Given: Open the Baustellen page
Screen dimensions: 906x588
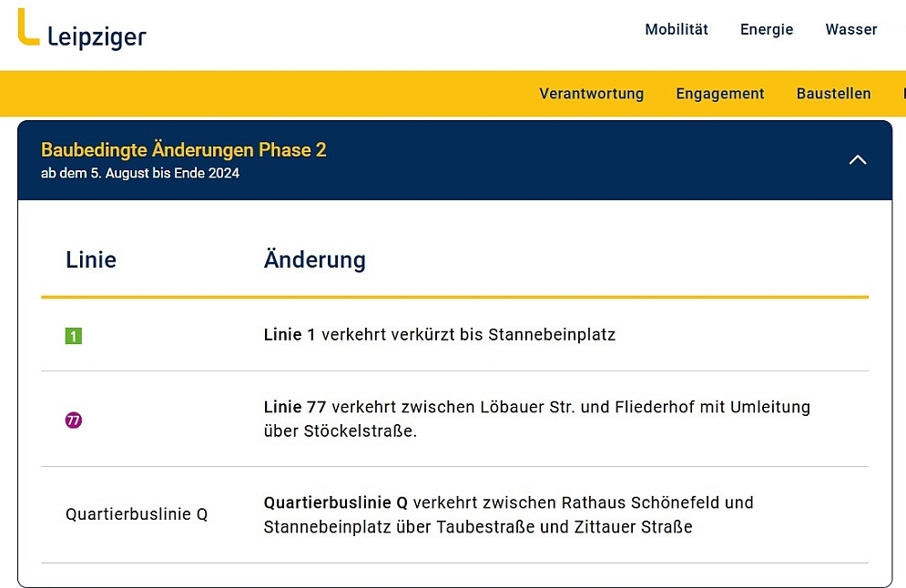Looking at the screenshot, I should click(833, 94).
